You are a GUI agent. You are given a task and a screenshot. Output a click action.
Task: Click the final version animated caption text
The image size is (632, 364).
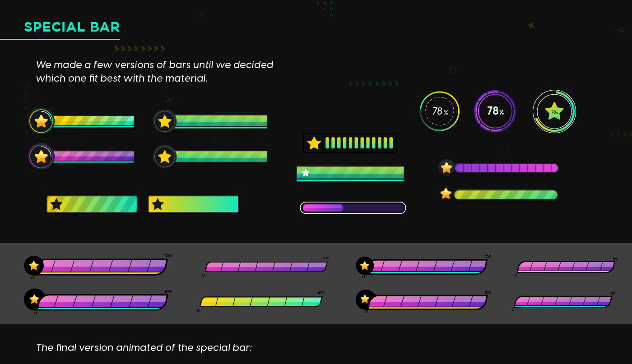(x=144, y=348)
